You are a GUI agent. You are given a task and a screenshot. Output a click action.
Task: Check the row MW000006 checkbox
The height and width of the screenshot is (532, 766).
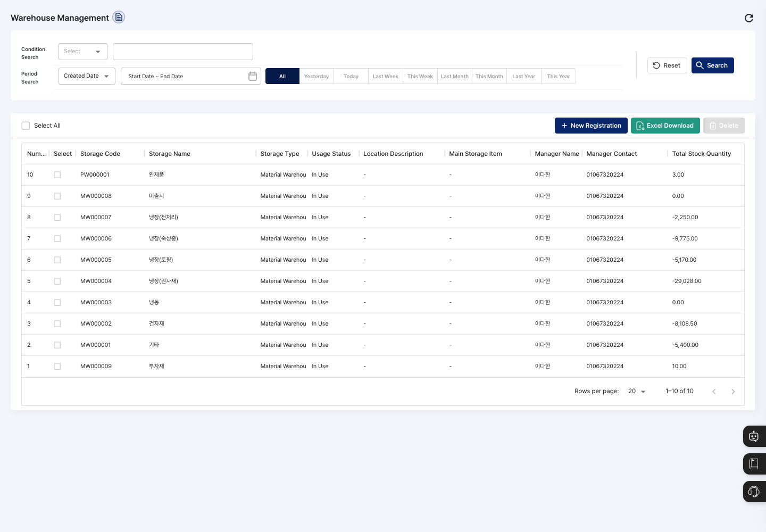[57, 239]
